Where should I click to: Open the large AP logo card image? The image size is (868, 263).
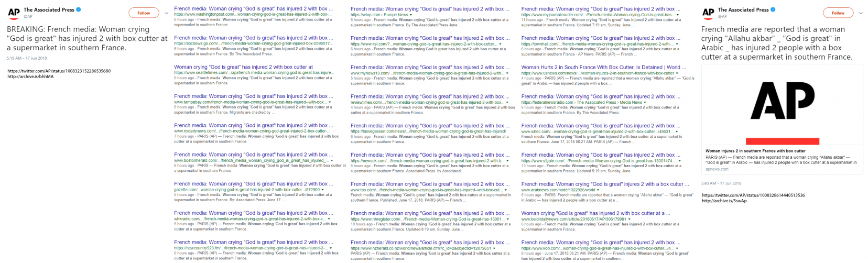(782, 104)
